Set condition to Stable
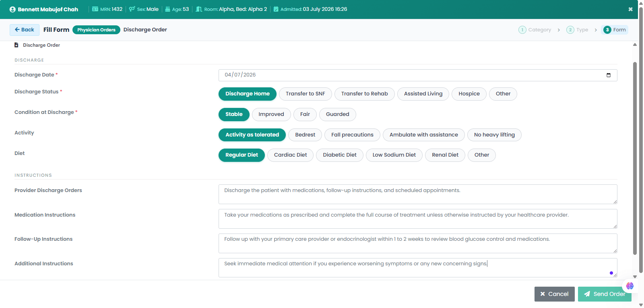Image resolution: width=644 pixels, height=308 pixels. (234, 114)
